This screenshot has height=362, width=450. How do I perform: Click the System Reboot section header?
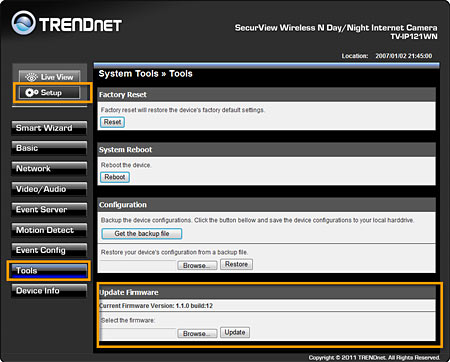click(x=266, y=150)
